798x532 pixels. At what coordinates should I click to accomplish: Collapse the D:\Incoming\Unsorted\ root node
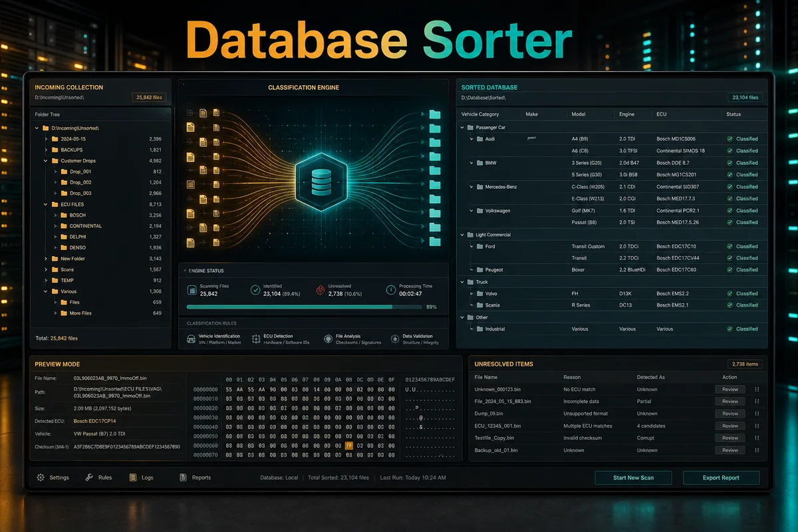[x=36, y=128]
